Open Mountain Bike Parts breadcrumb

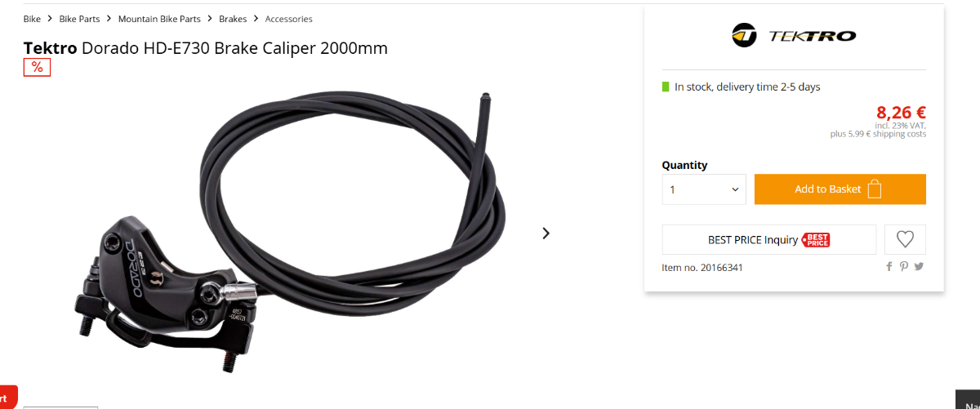[x=159, y=19]
